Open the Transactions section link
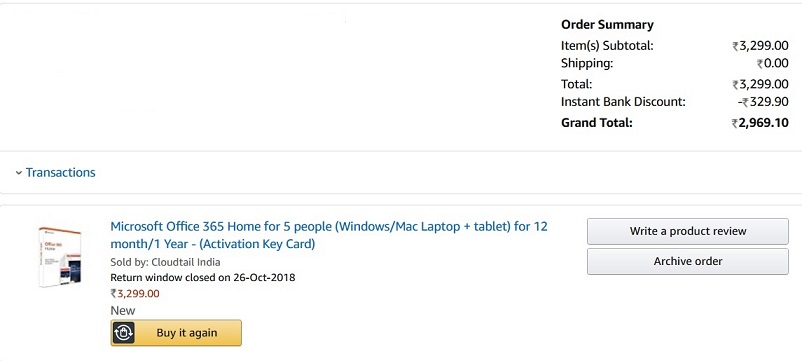The width and height of the screenshot is (802, 361). 60,173
